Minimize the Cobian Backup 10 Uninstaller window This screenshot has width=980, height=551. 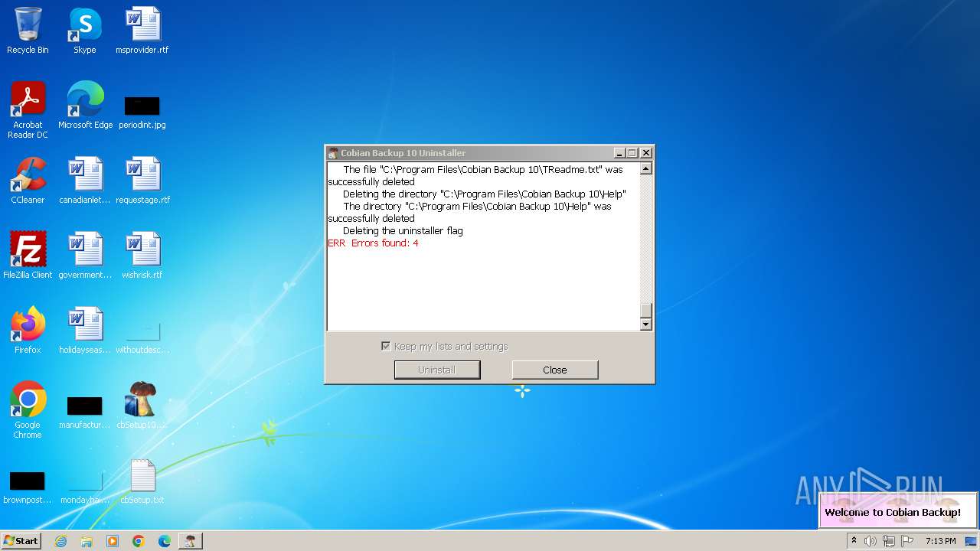pyautogui.click(x=619, y=153)
